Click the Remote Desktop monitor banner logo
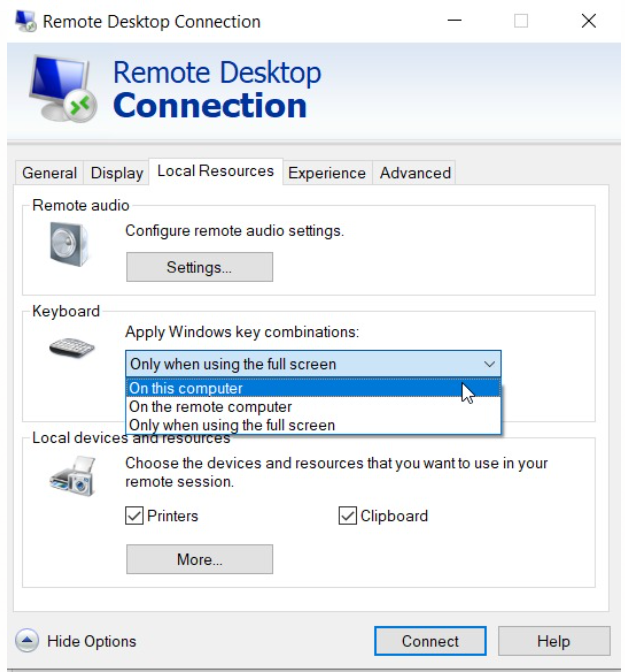Viewport: 625px width, 672px height. [x=63, y=89]
